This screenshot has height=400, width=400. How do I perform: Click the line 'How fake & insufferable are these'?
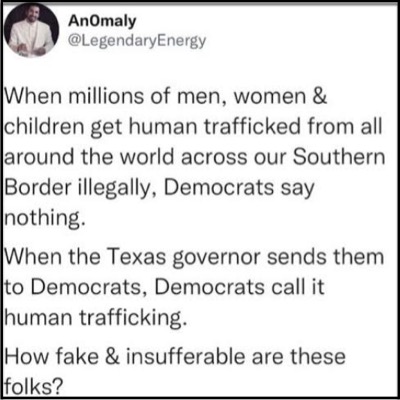(x=175, y=356)
